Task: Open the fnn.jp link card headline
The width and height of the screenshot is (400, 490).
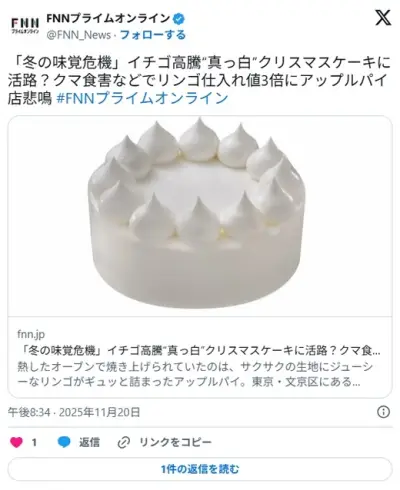Action: pos(199,350)
